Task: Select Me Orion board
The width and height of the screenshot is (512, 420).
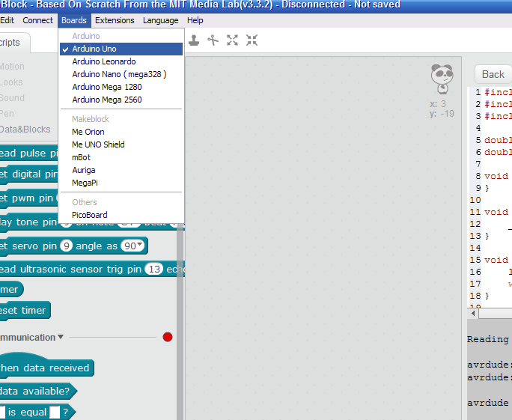Action: click(x=121, y=132)
